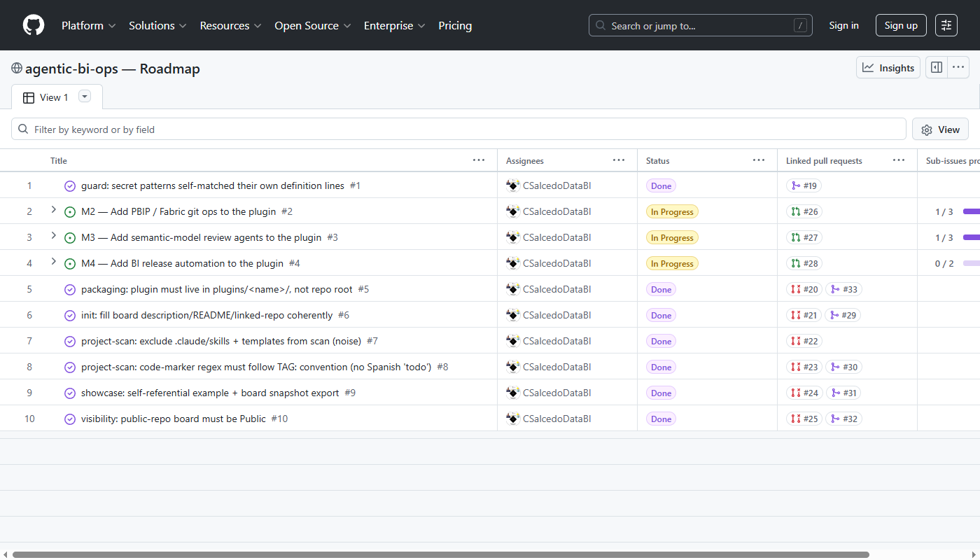The image size is (980, 560).
Task: Click the Done status on the guard row
Action: tap(661, 185)
